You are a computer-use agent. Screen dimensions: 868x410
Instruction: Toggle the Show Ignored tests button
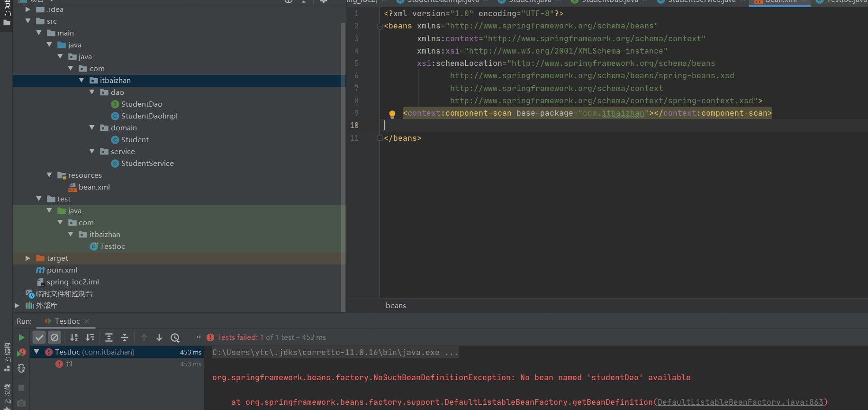[x=54, y=337]
